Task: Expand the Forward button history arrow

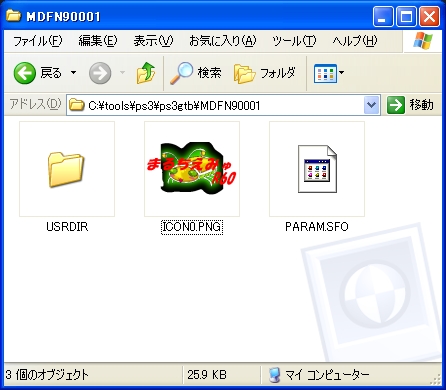Action: pyautogui.click(x=122, y=73)
